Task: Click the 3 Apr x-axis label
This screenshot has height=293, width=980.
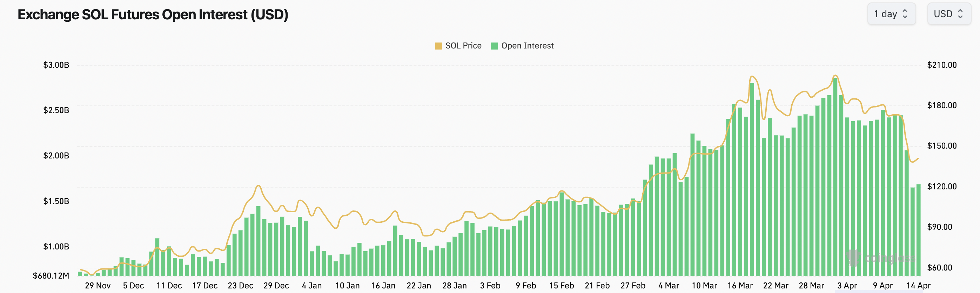Action: (x=847, y=285)
